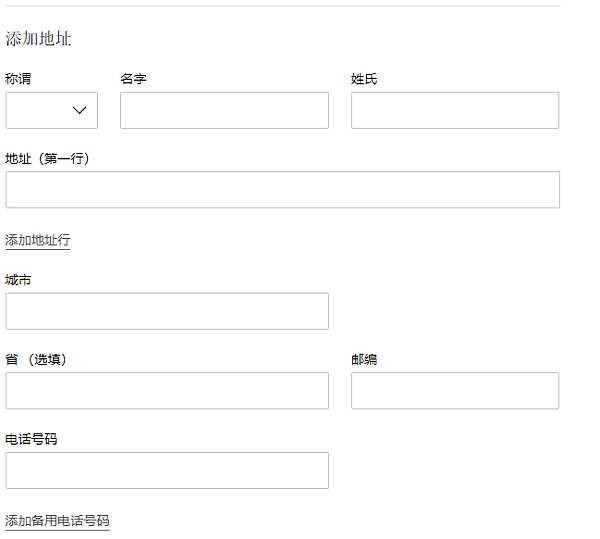Click the 名字 label text

coord(133,79)
